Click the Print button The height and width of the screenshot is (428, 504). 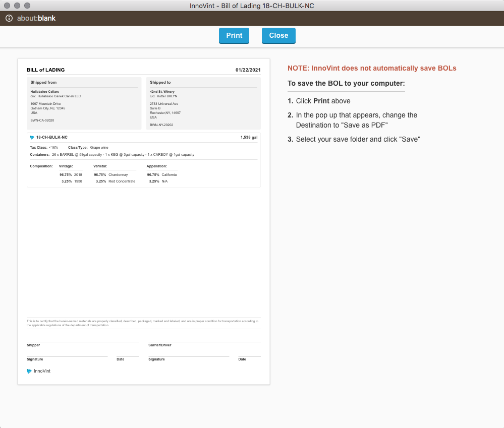point(234,35)
